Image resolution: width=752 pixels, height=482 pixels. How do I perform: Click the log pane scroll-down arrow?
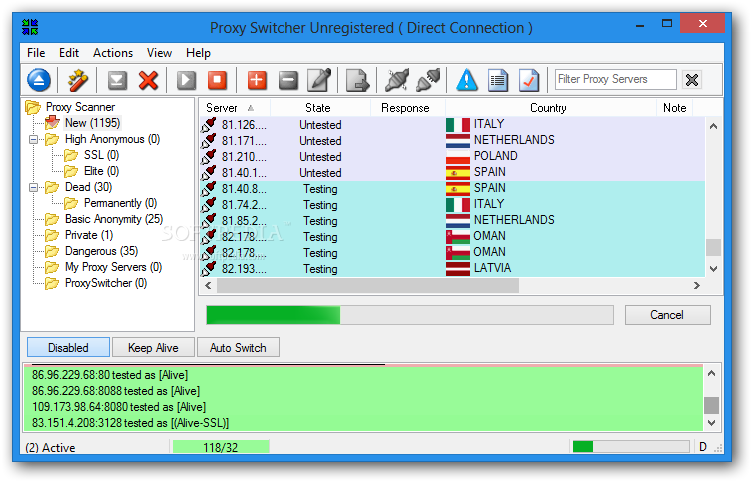[x=712, y=423]
